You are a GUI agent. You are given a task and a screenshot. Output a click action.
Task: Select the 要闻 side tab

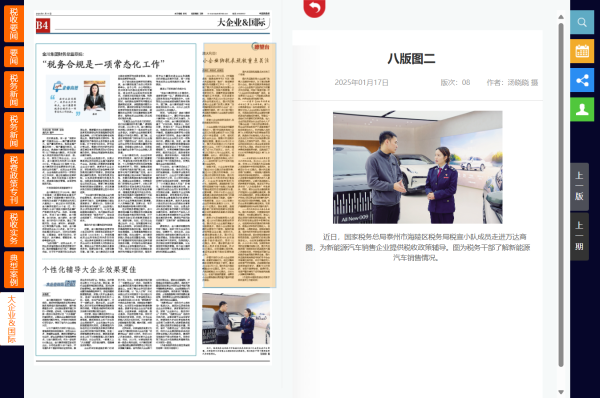[14, 56]
